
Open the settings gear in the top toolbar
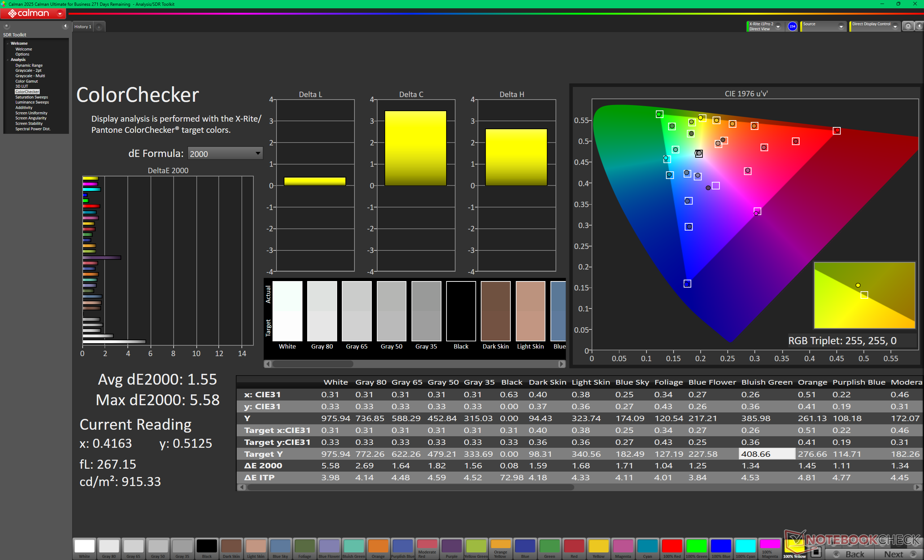tap(908, 26)
